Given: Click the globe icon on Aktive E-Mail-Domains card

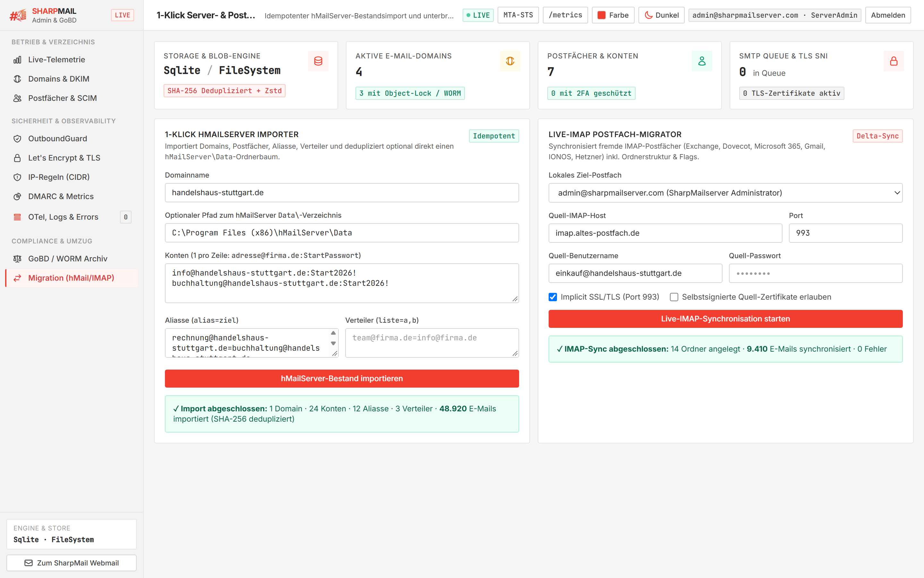Looking at the screenshot, I should click(510, 61).
